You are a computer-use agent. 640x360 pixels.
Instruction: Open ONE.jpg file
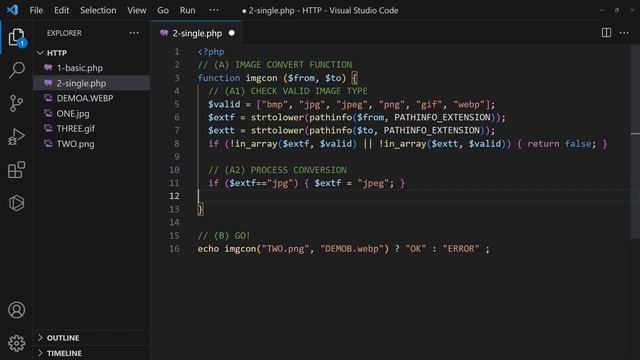73,113
